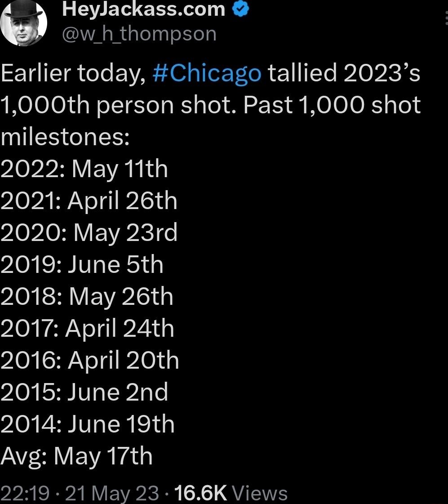Select the 2014: June 19th milestone entry
448x504 pixels.
[x=88, y=423]
